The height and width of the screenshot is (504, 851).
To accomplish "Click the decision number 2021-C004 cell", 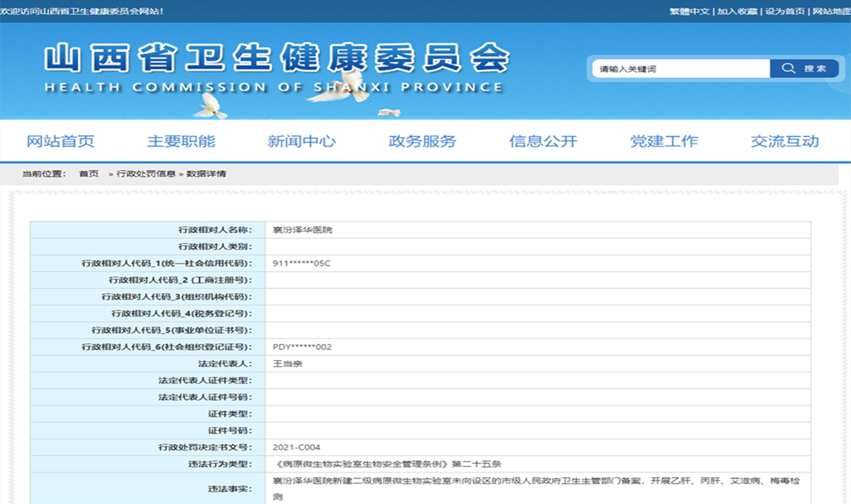I will pyautogui.click(x=296, y=447).
